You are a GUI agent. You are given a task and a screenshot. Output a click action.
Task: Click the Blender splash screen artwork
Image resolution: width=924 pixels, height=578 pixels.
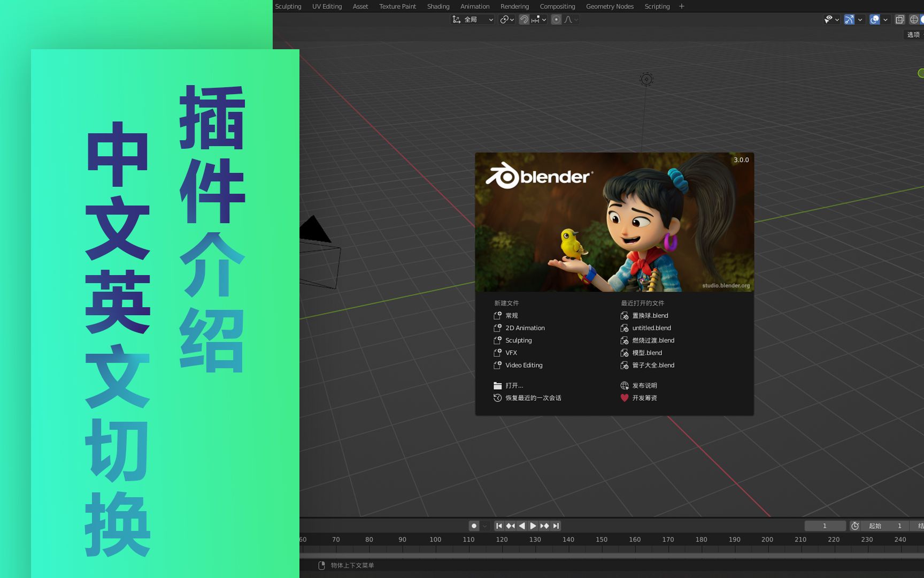click(614, 222)
